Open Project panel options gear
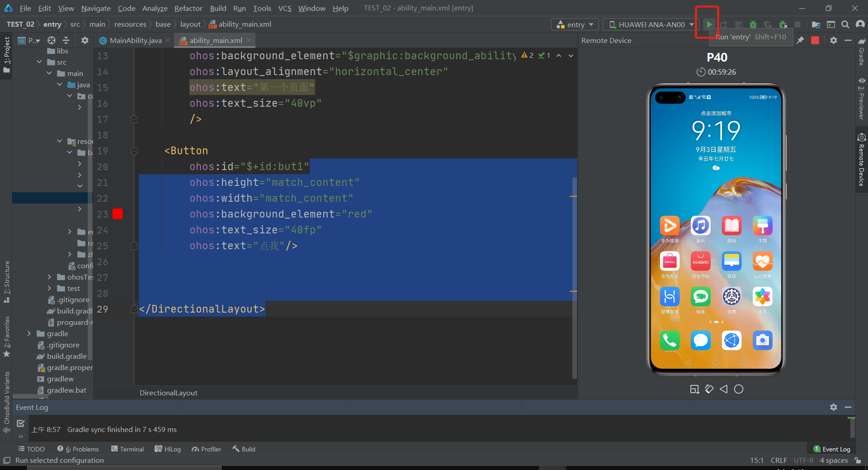Screen dimensions: 868x470 pos(85,40)
